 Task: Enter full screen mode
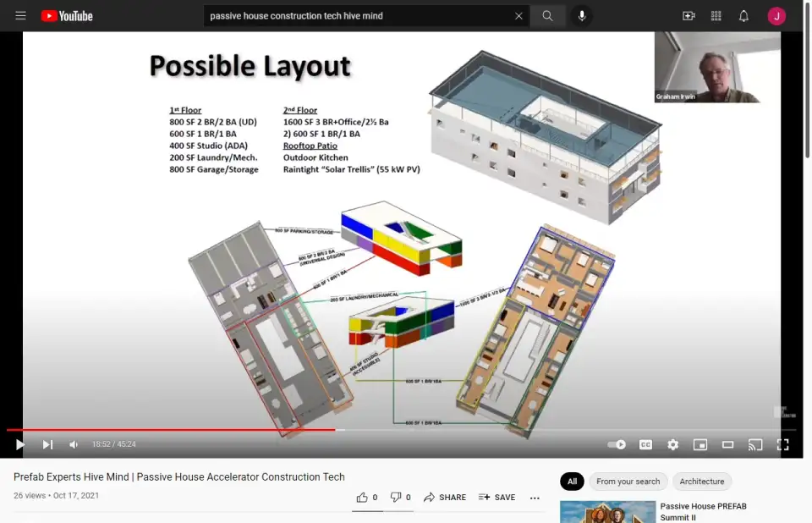pyautogui.click(x=783, y=444)
